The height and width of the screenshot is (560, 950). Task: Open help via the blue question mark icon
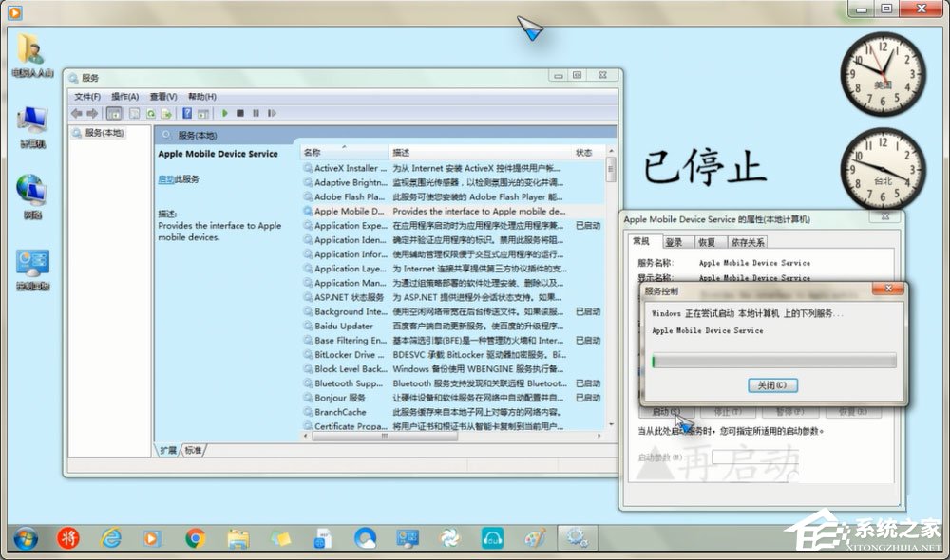click(x=186, y=114)
